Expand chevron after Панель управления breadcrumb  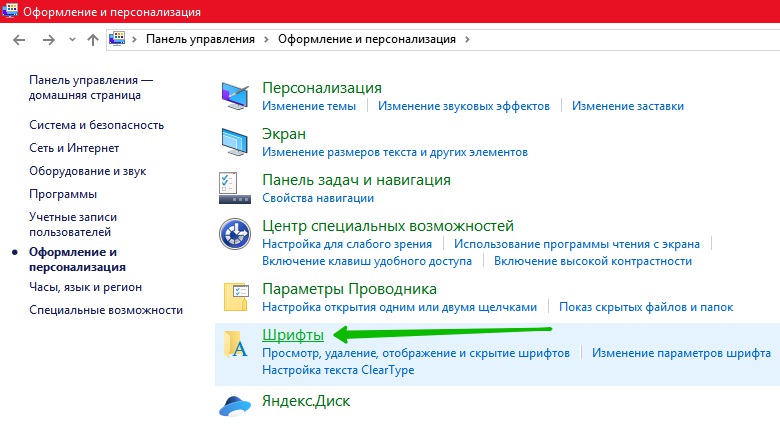[266, 39]
